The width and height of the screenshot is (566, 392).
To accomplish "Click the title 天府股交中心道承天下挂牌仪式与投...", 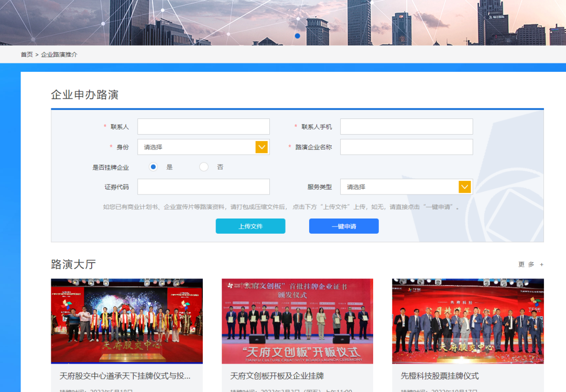I will (125, 376).
